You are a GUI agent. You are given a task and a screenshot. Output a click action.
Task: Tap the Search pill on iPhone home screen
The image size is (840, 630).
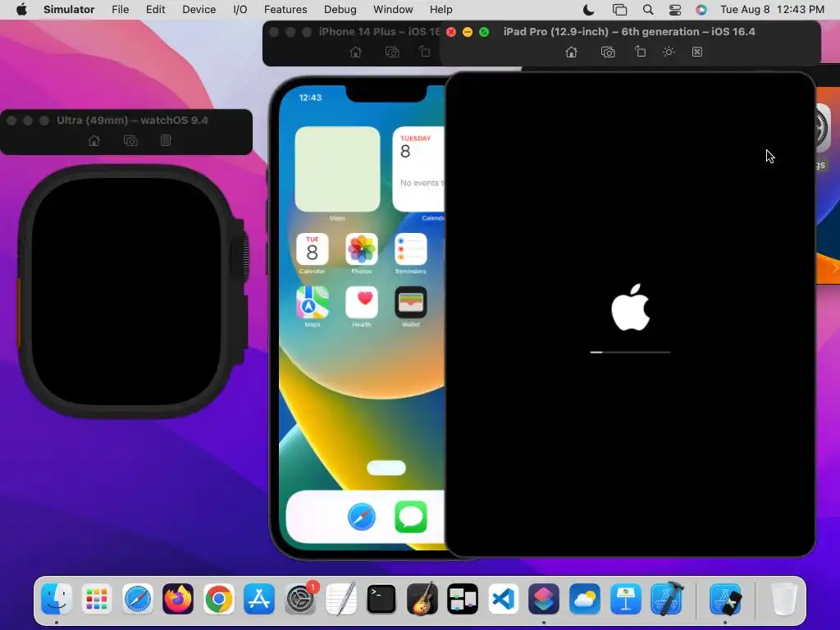tap(386, 468)
